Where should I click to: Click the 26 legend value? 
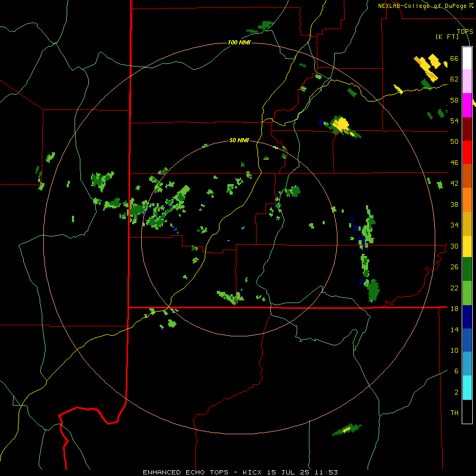tap(454, 267)
